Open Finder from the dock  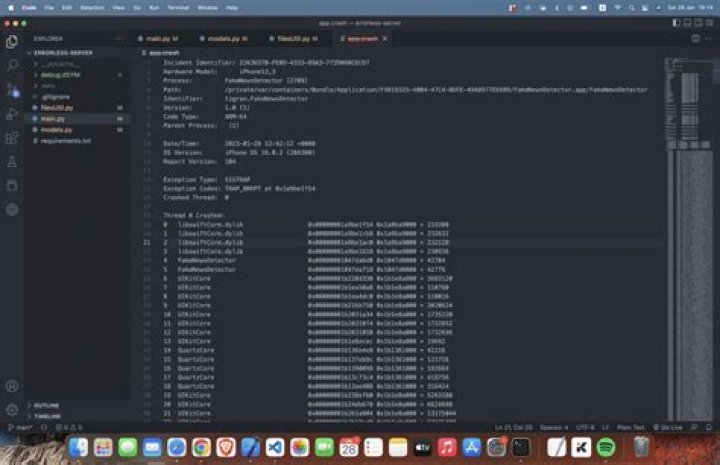(x=79, y=448)
